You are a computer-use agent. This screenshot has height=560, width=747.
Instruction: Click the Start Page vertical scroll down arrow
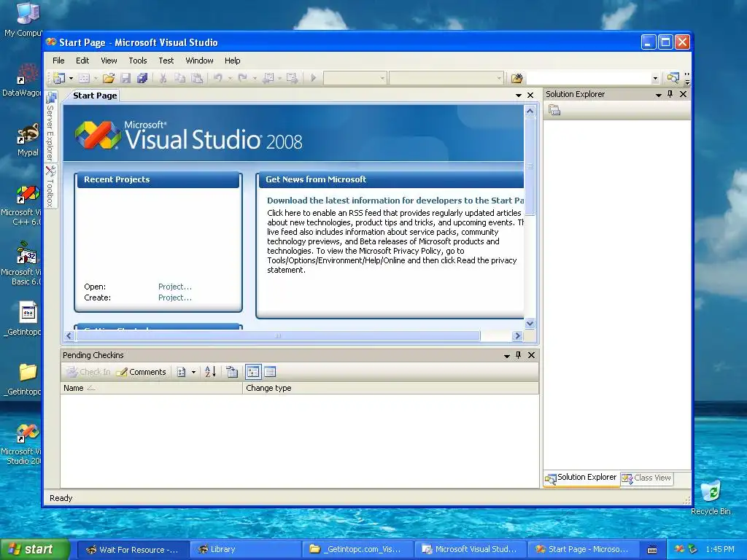pyautogui.click(x=530, y=324)
